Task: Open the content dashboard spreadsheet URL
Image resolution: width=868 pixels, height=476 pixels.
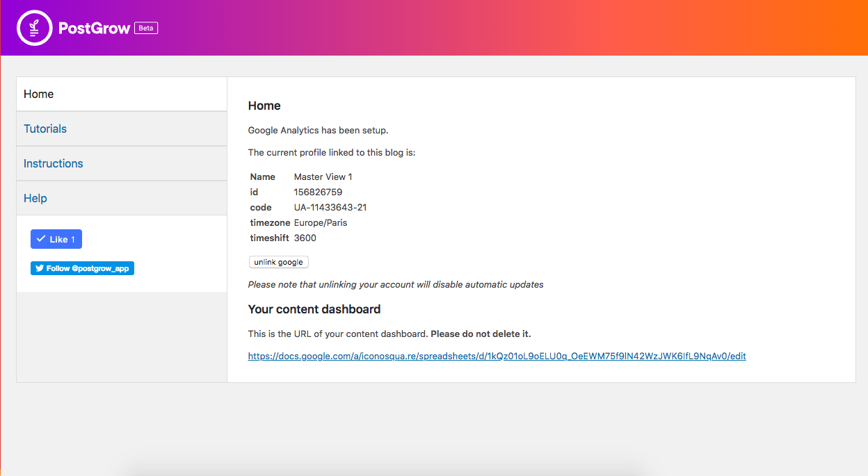Action: 497,356
